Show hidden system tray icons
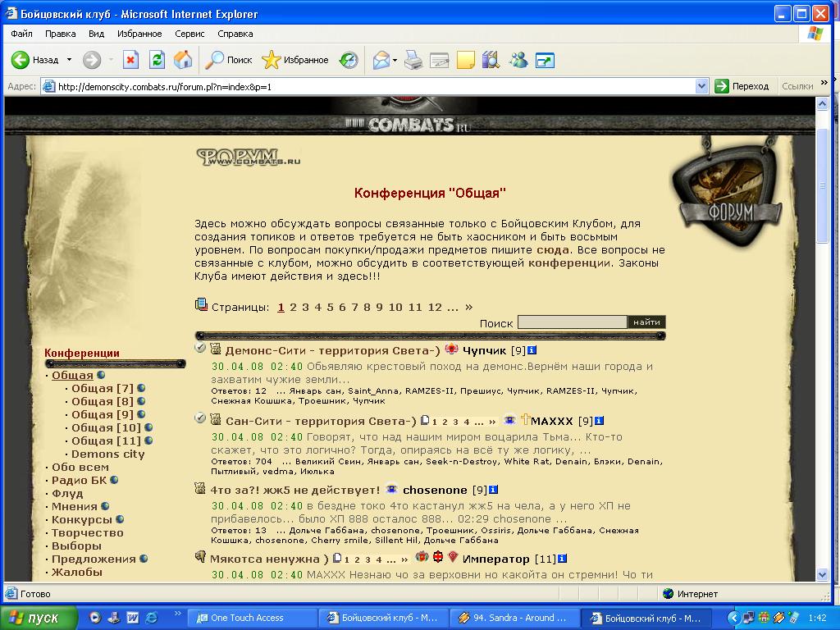Screen dimensions: 840x630 (733, 618)
